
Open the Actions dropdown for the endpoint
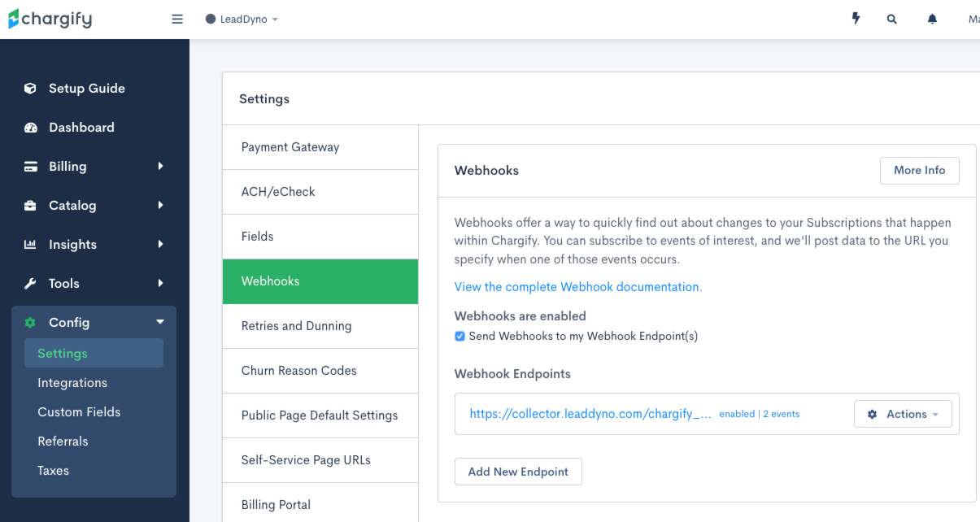pos(903,414)
